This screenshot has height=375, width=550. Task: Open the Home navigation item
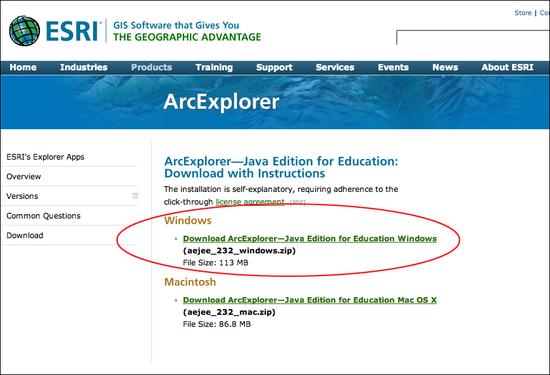coord(23,67)
